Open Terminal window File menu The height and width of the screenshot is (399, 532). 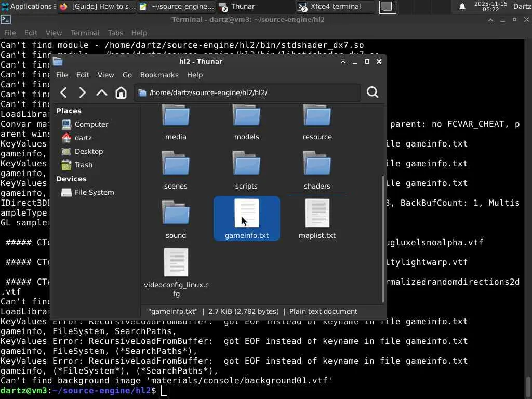pyautogui.click(x=10, y=33)
